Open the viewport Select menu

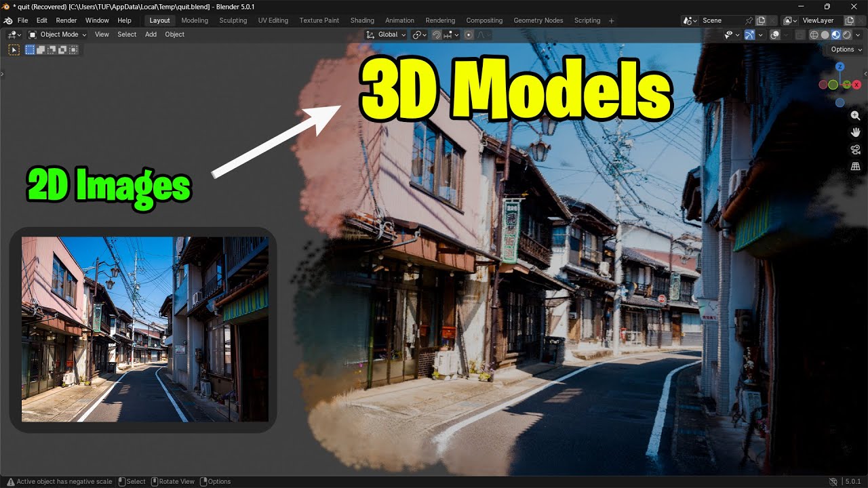(127, 35)
